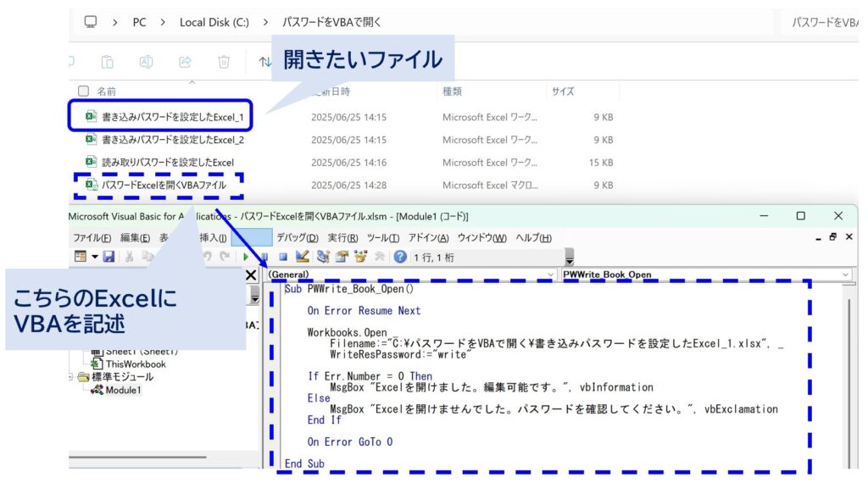Open the 実行(R) menu
The width and height of the screenshot is (868, 483).
pos(342,238)
